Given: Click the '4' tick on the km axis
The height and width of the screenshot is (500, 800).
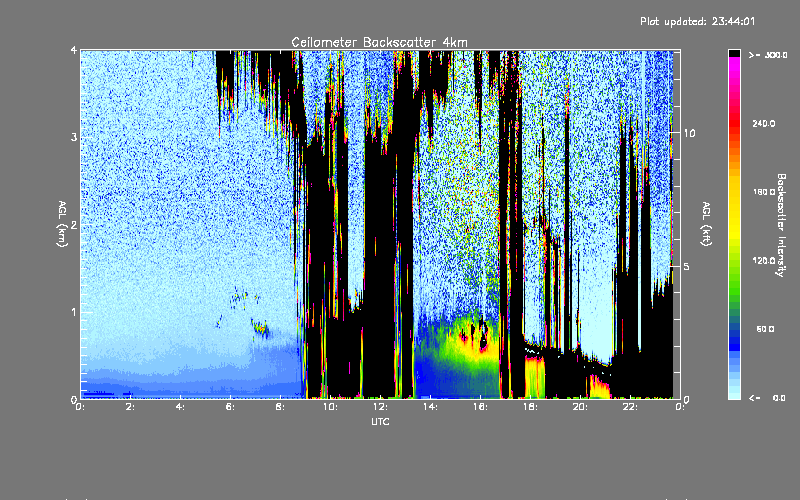Looking at the screenshot, I should (x=74, y=51).
